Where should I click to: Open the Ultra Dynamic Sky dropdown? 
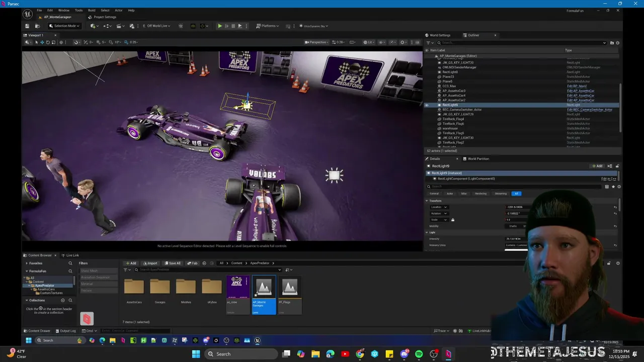pyautogui.click(x=314, y=26)
